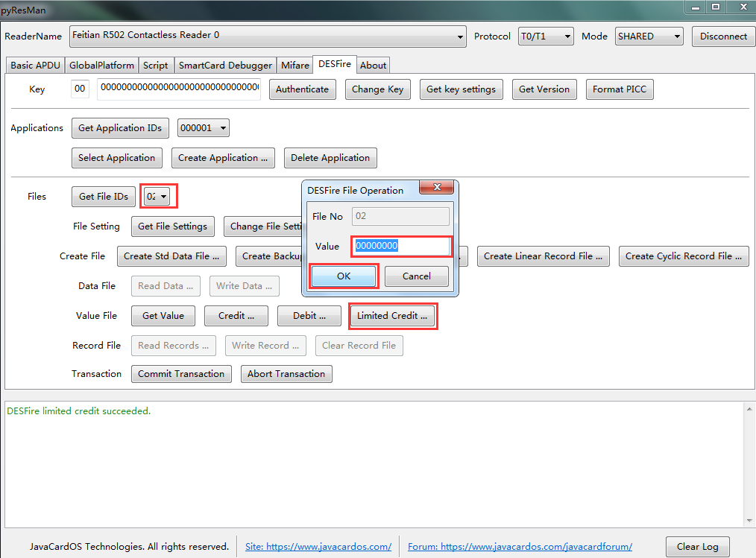Click the Change File Settings button
Screen dimensions: 756x558
click(x=263, y=226)
